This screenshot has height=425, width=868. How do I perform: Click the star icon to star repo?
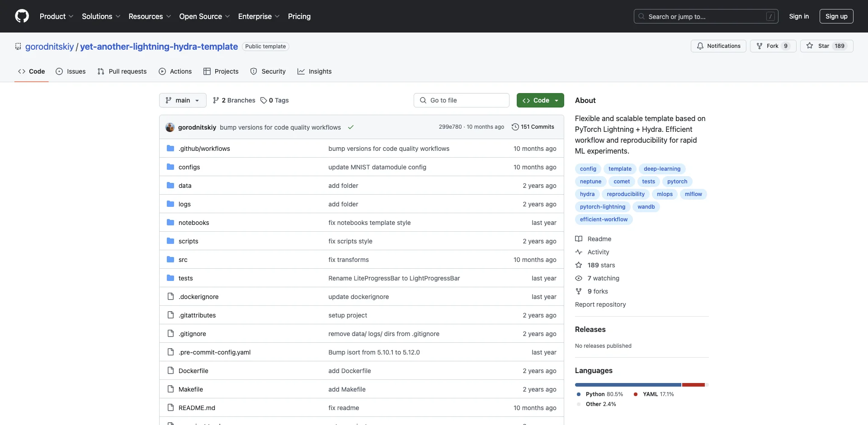click(810, 46)
